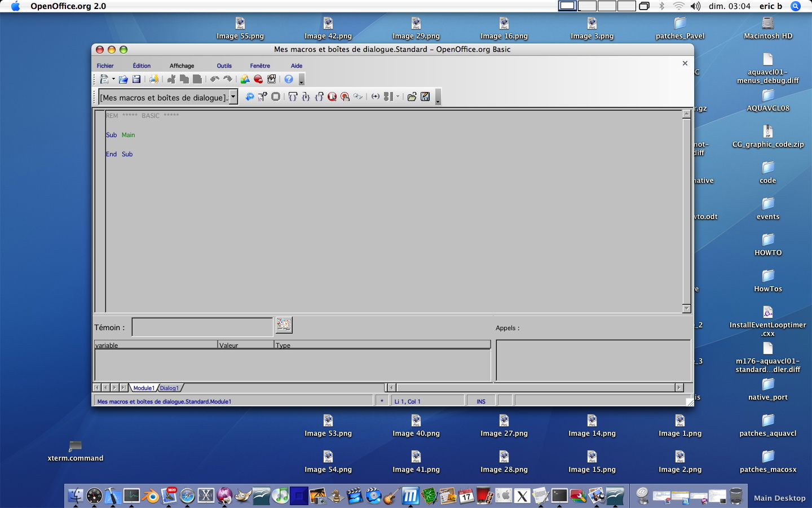Copy selection with the Copy icon

(x=184, y=79)
